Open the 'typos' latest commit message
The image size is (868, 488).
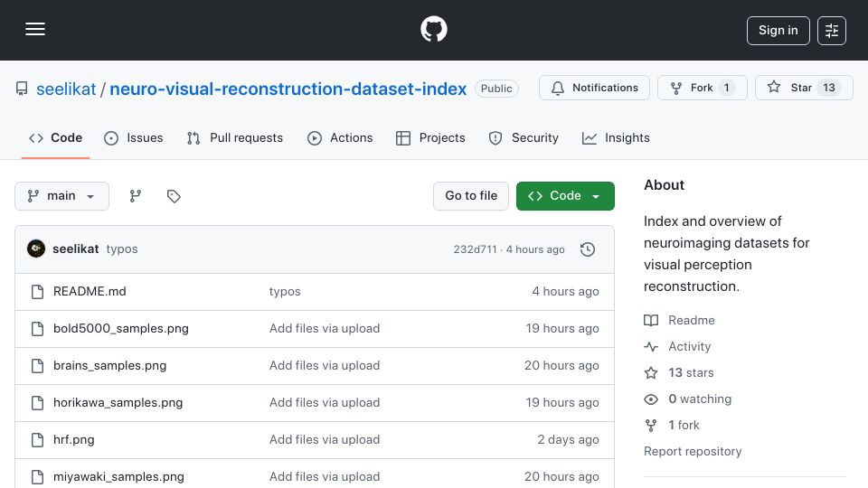tap(122, 249)
